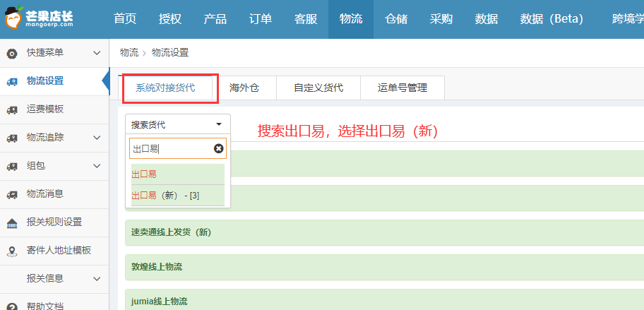
Task: Select 物流消息 in the sidebar
Action: 54,194
